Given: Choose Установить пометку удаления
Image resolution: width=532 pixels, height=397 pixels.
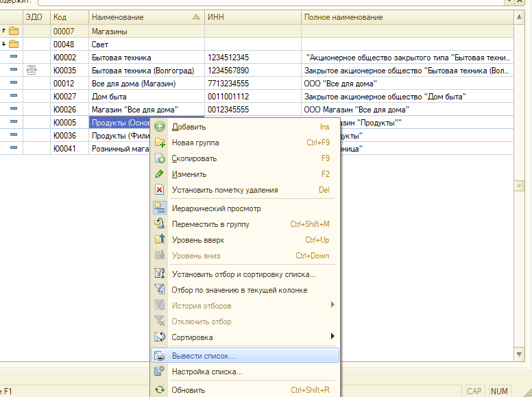Looking at the screenshot, I should tap(245, 190).
